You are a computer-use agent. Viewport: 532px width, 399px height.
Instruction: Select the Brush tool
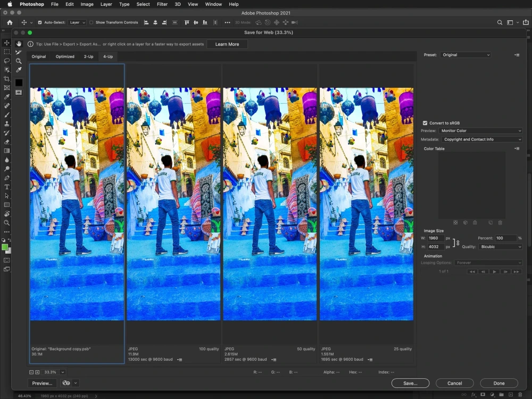(x=6, y=115)
